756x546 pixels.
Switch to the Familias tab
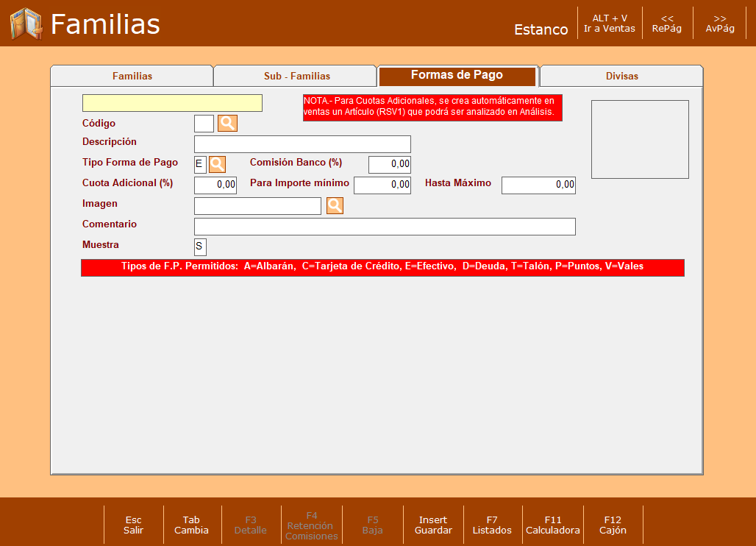coord(132,77)
